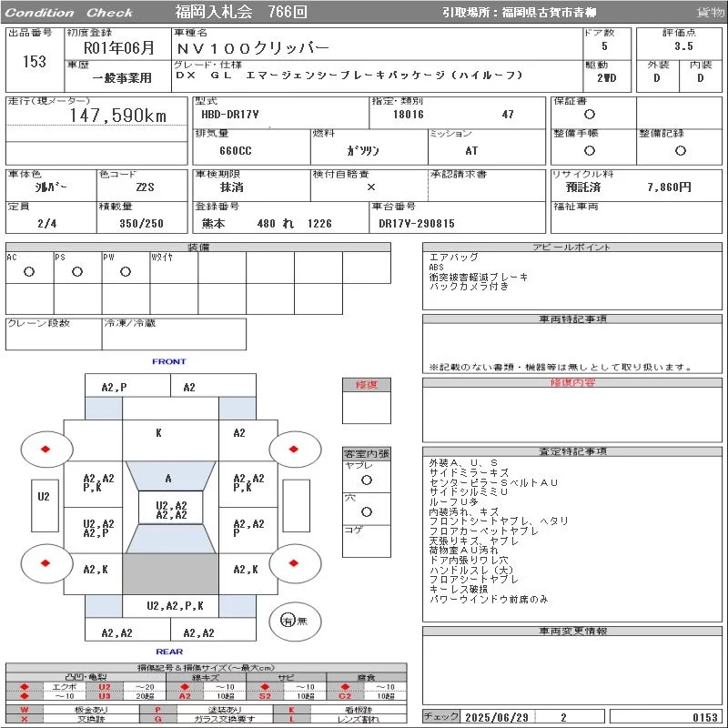Click the K mark on the hood

pos(158,433)
